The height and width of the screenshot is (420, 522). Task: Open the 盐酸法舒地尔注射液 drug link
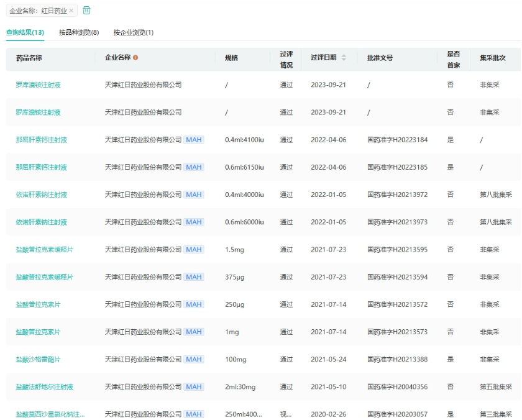point(44,386)
